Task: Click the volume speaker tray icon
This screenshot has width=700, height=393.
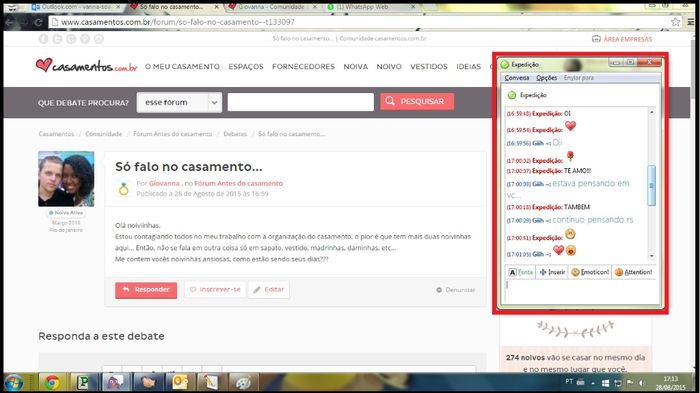Action: (642, 383)
